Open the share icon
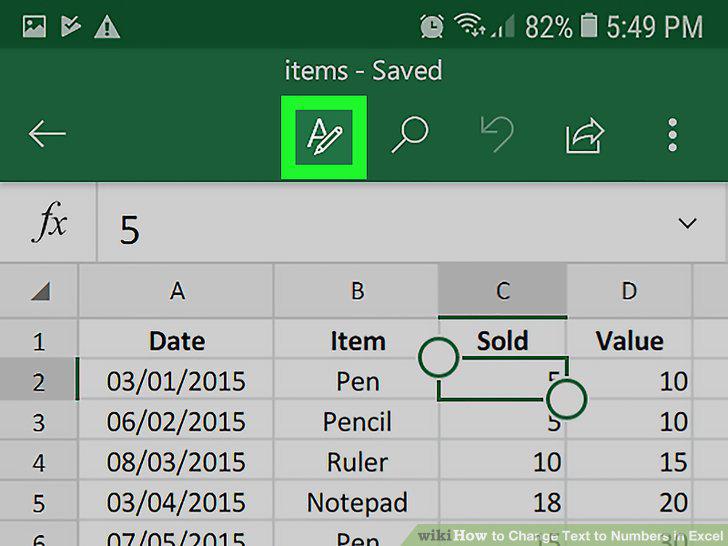This screenshot has width=728, height=546. [x=585, y=136]
